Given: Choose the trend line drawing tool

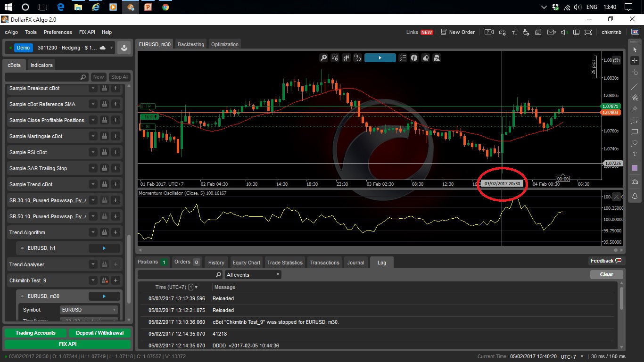Looking at the screenshot, I should 635,87.
